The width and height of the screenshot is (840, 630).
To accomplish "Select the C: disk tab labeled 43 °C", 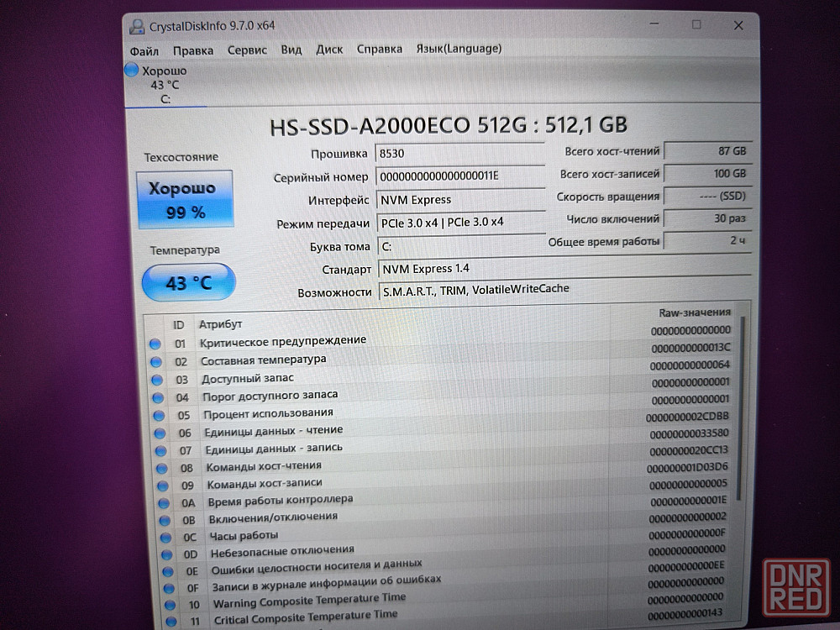I will tap(165, 85).
